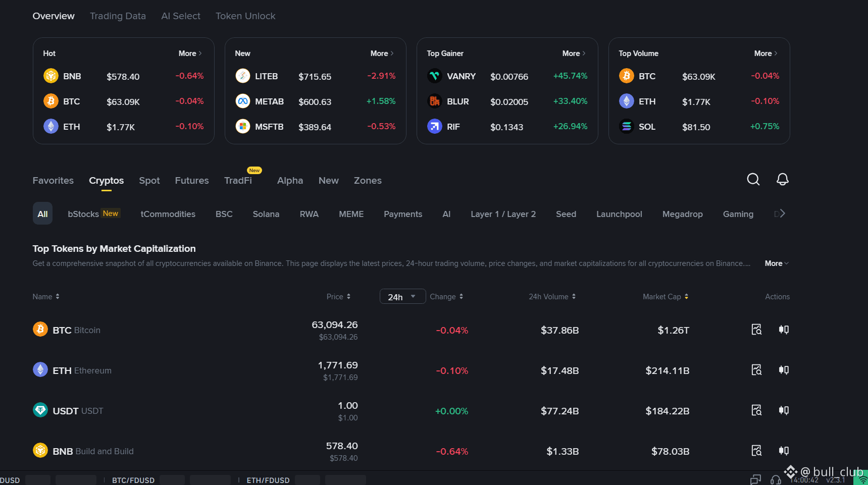Viewport: 868px width, 485px height.
Task: Click VANRY icon in Top Gainer card
Action: [x=435, y=76]
